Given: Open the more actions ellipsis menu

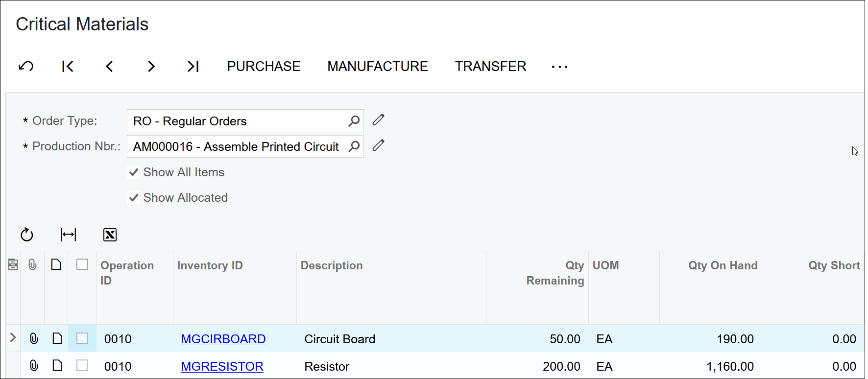Looking at the screenshot, I should (559, 67).
